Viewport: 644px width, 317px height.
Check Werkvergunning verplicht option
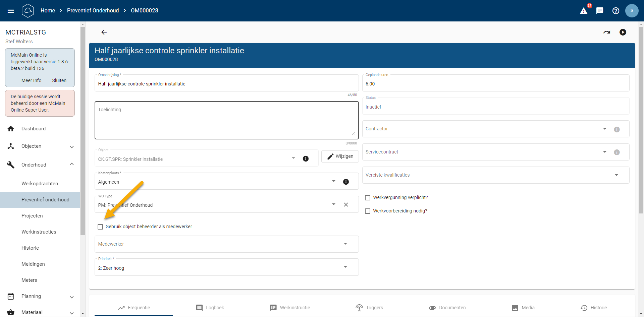368,198
